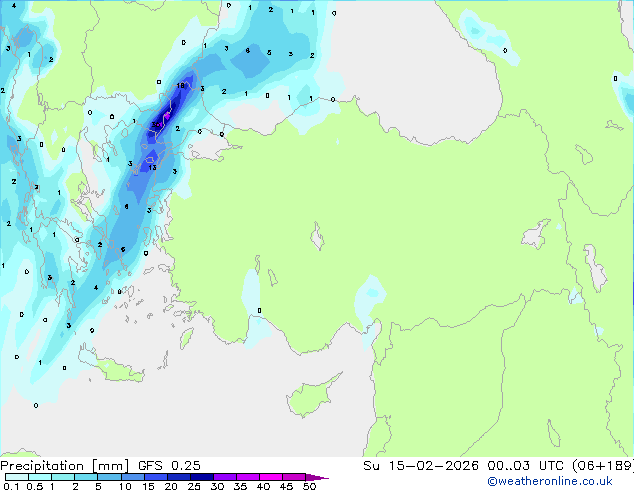Image resolution: width=634 pixels, height=490 pixels.
Task: Click the '(06+189)' forecast run text
Action: tap(603, 466)
